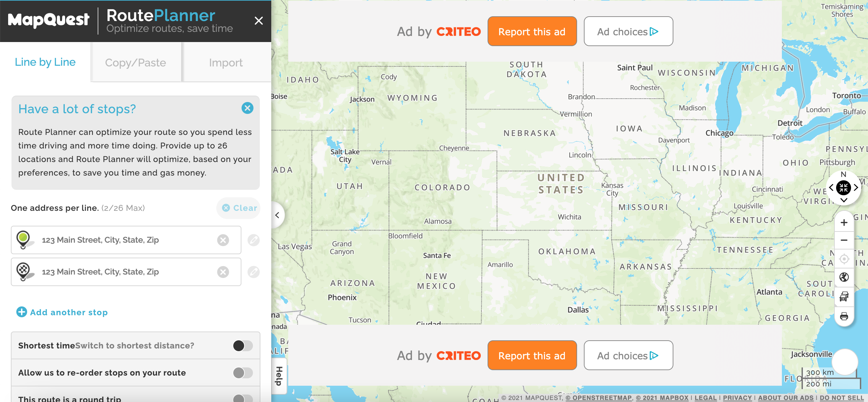
Task: Click the location pin icon for first stop
Action: (23, 239)
